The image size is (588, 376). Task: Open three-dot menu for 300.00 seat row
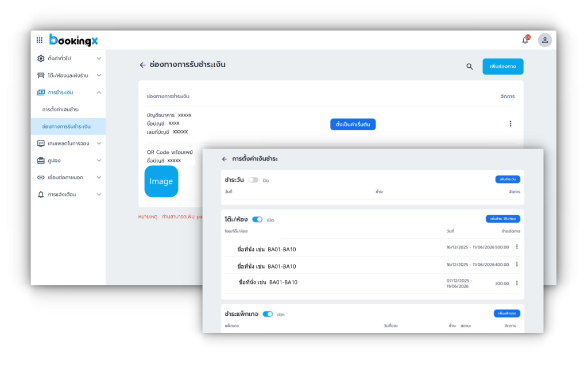click(x=517, y=283)
